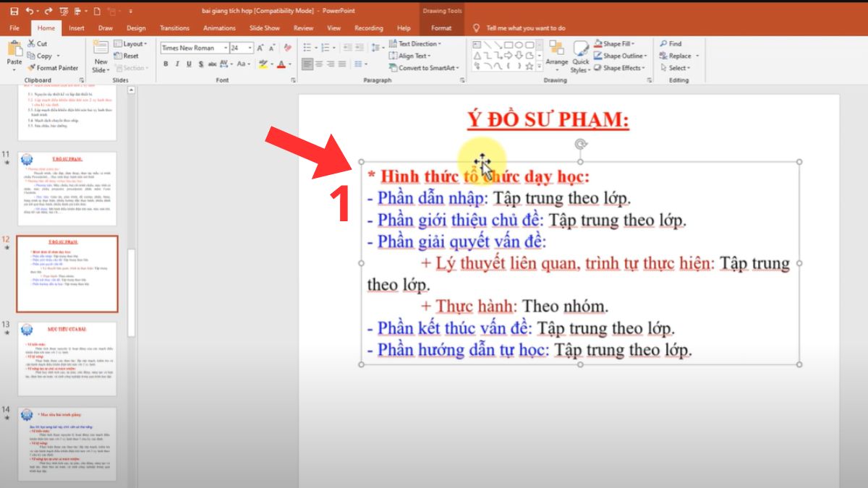Switch to the Animations tab
Image resolution: width=868 pixels, height=488 pixels.
[219, 28]
